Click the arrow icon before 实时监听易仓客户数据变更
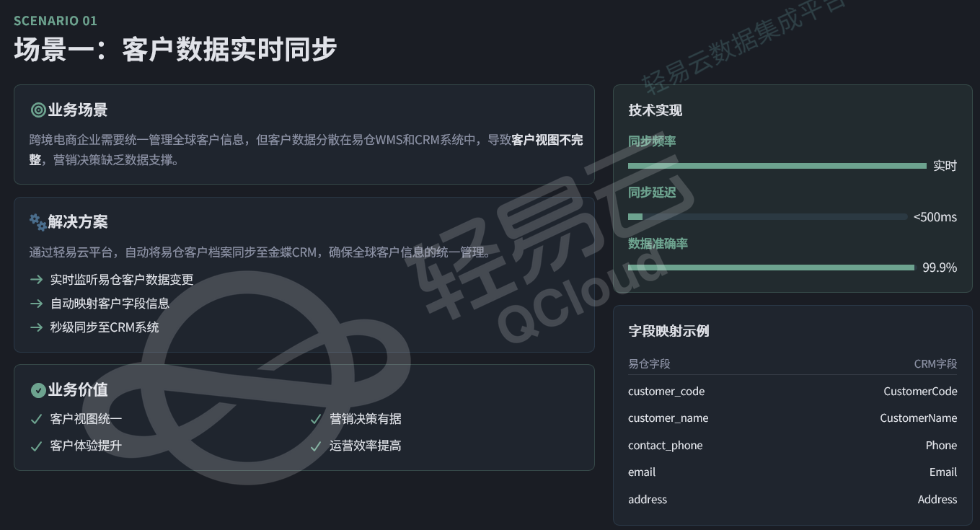The width and height of the screenshot is (980, 530). 37,279
